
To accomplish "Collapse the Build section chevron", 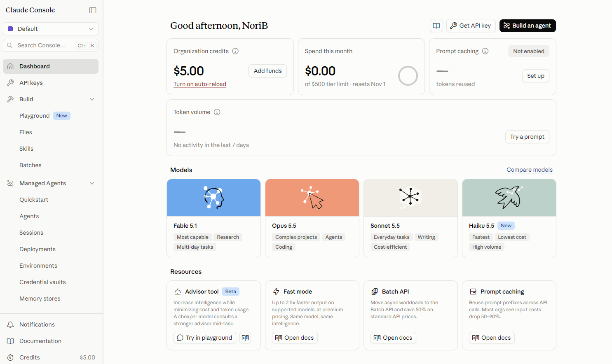I will tap(92, 99).
